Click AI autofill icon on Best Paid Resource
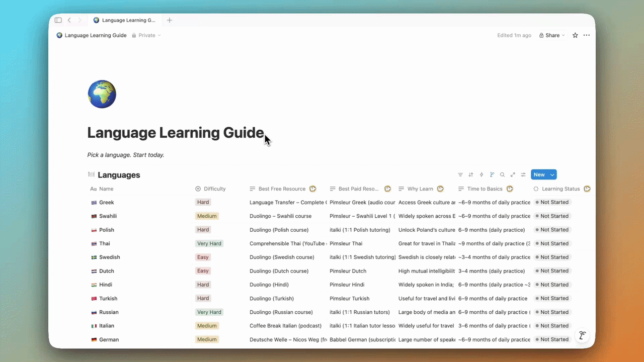This screenshot has height=362, width=644. tap(388, 189)
